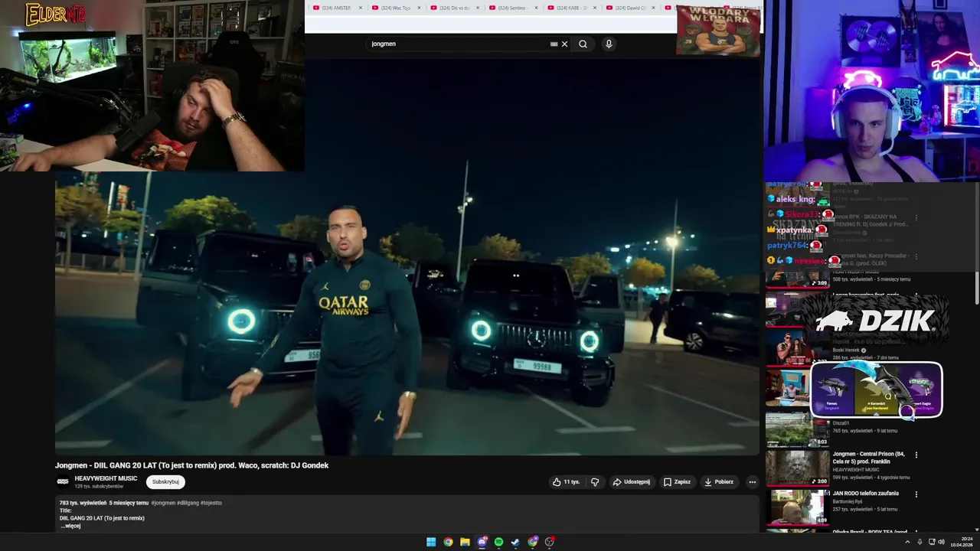
Task: Click the Udostępnij share button
Action: click(x=631, y=482)
